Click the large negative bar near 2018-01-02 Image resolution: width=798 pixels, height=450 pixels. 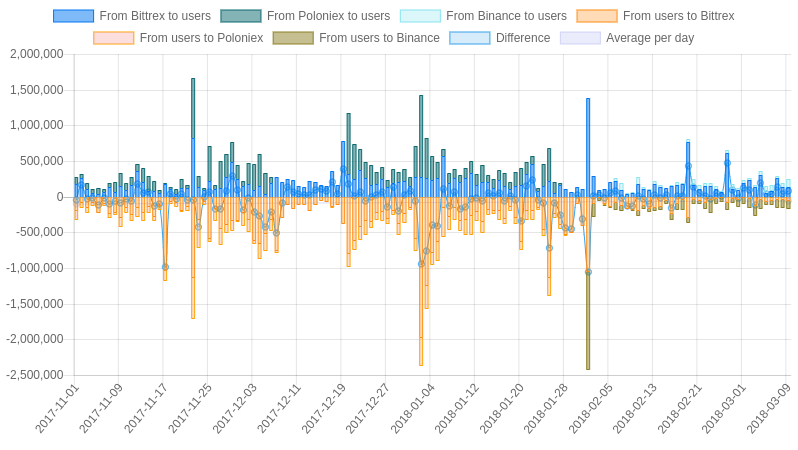pyautogui.click(x=421, y=281)
